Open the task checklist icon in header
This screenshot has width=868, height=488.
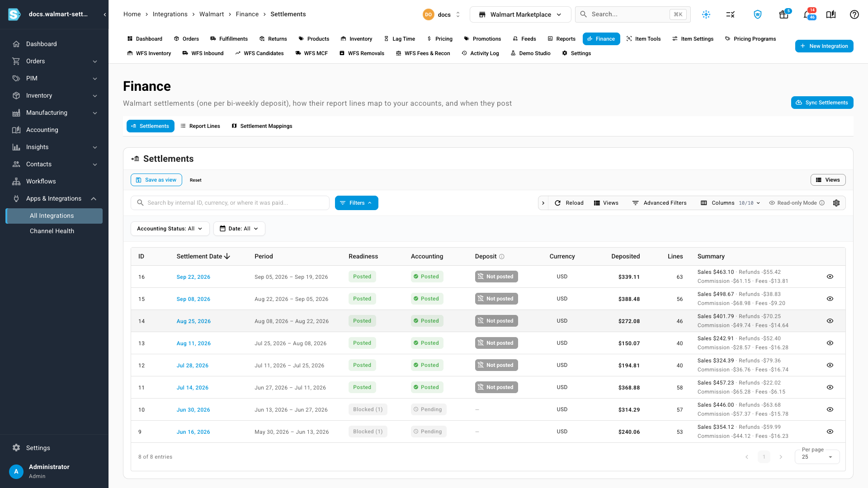tap(730, 14)
